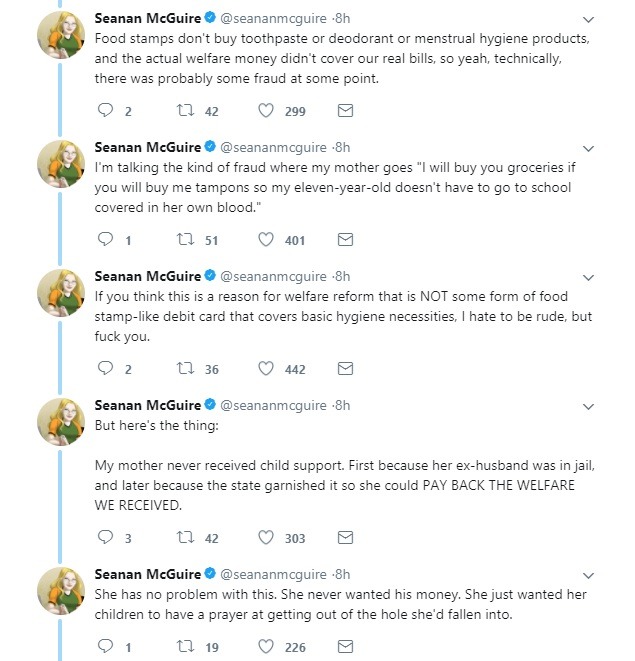Viewport: 635px width, 661px height.
Task: Like the tweet with 226 likes
Action: point(266,646)
